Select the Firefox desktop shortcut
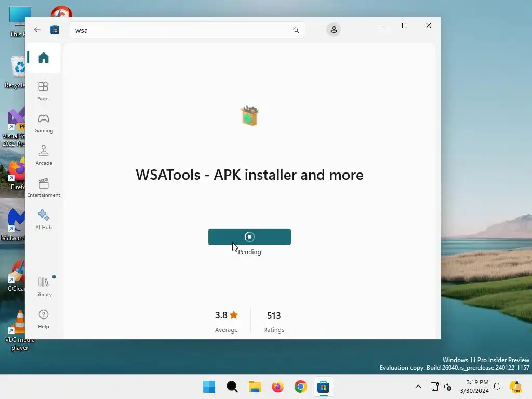Viewport: 532px width, 399px height. [16, 174]
